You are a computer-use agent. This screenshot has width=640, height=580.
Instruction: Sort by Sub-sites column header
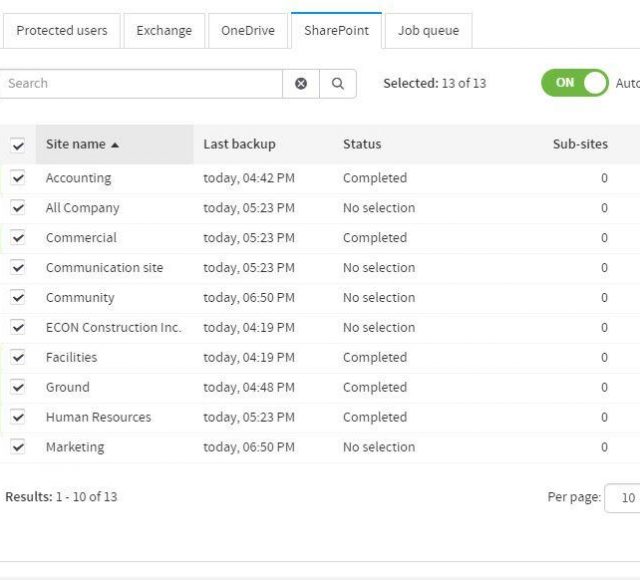pos(580,144)
